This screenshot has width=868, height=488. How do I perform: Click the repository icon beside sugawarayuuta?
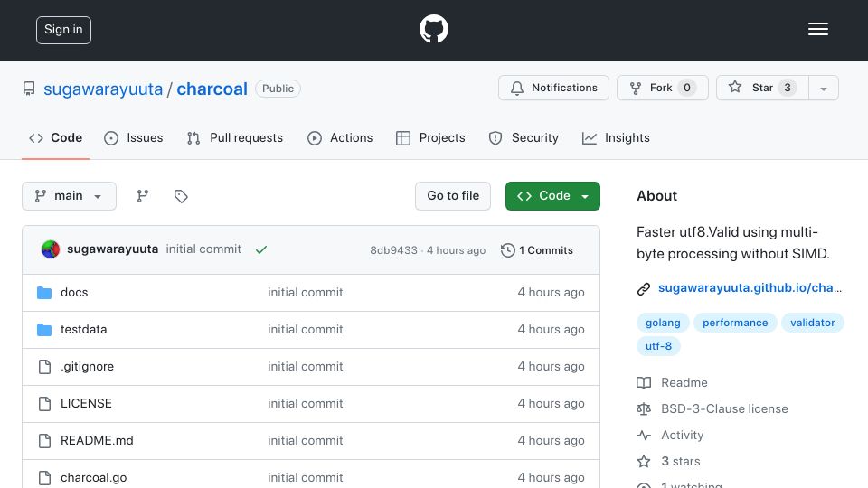pos(29,89)
